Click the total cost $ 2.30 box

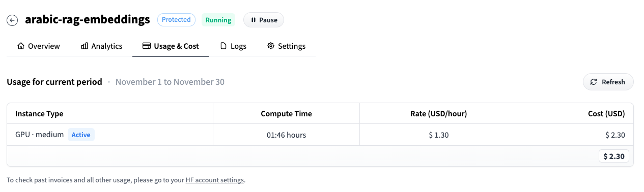pos(614,156)
